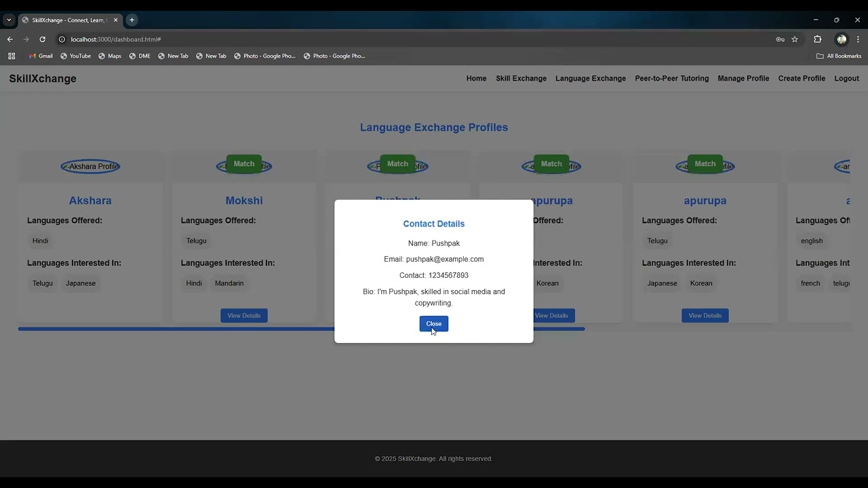Click the Akshara Profile image

pyautogui.click(x=90, y=166)
